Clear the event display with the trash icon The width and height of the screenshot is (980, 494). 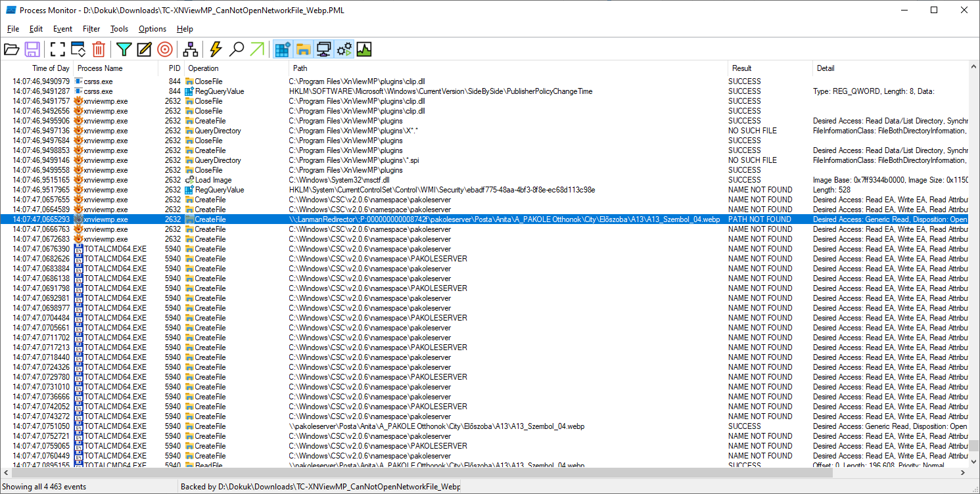pos(99,49)
